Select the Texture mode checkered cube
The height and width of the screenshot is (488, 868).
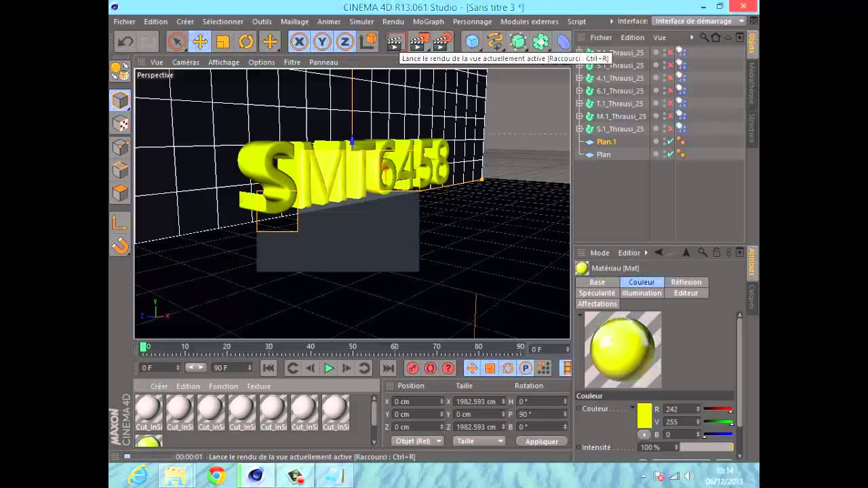pos(120,123)
